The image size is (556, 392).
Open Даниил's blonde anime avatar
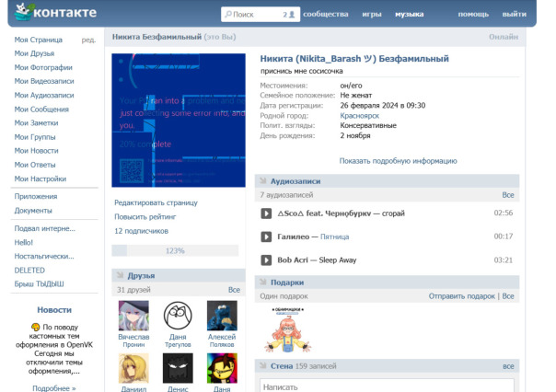point(133,368)
